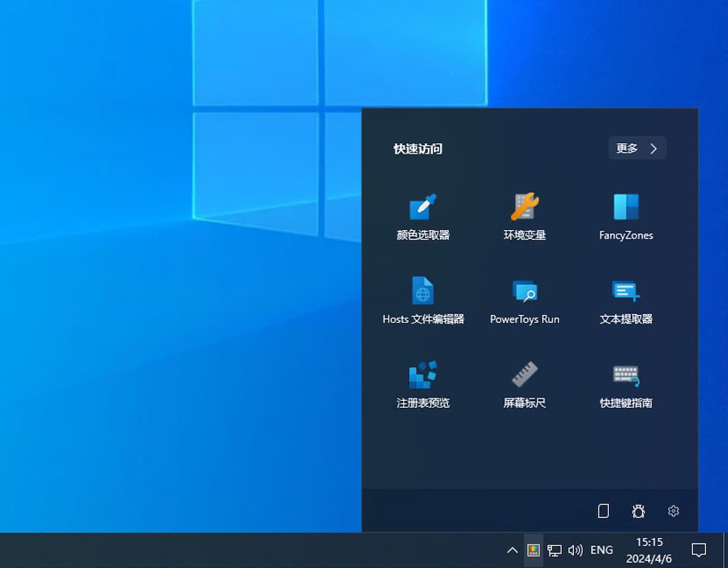Open the 环境变量 wrench icon
Image resolution: width=728 pixels, height=568 pixels.
(x=525, y=217)
